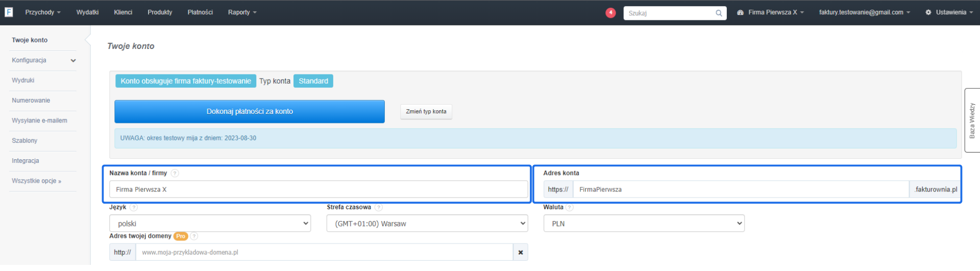Click the Fakturownia logo icon
The width and height of the screenshot is (980, 271).
point(9,12)
